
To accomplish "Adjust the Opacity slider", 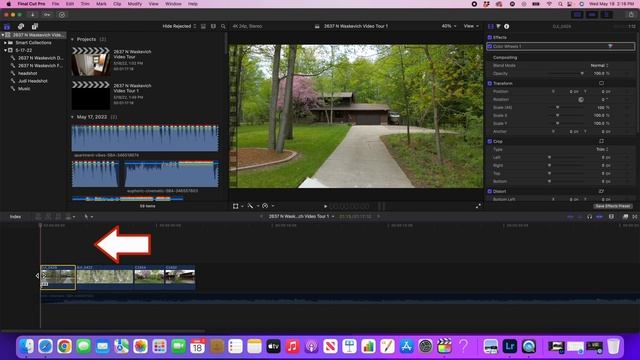I will (x=566, y=73).
